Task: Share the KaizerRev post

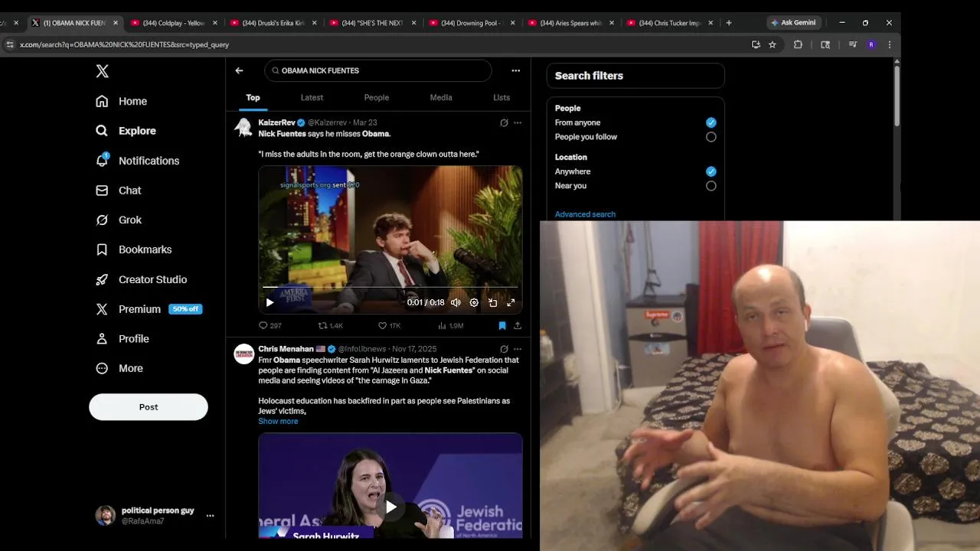Action: tap(518, 325)
